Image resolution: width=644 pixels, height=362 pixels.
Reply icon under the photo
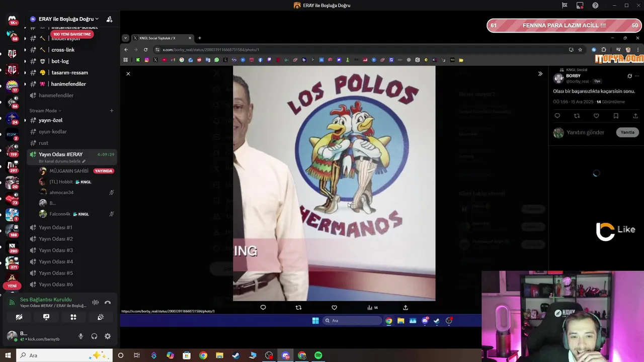click(x=263, y=308)
